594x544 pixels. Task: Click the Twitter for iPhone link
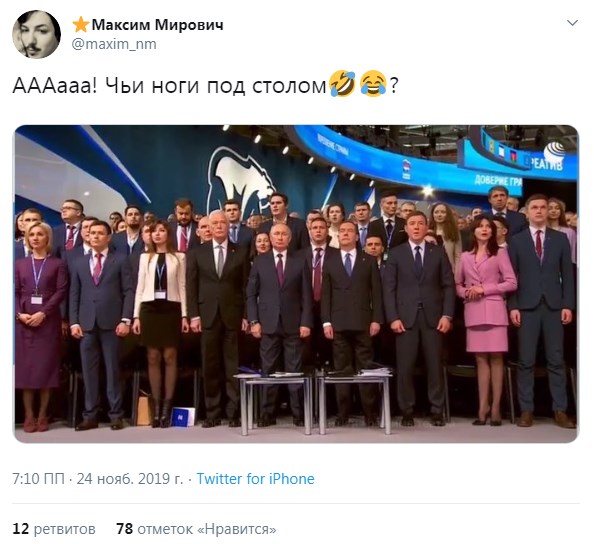(x=255, y=479)
